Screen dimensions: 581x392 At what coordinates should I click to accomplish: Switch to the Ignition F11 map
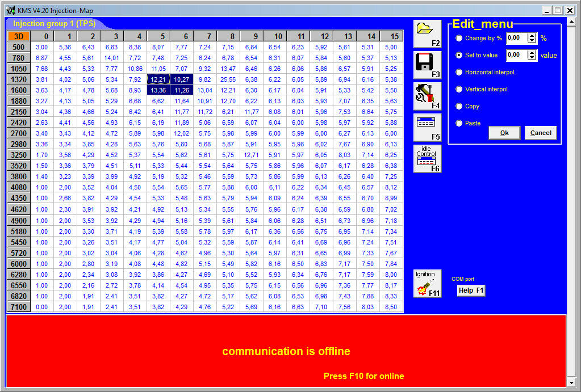[x=427, y=284]
